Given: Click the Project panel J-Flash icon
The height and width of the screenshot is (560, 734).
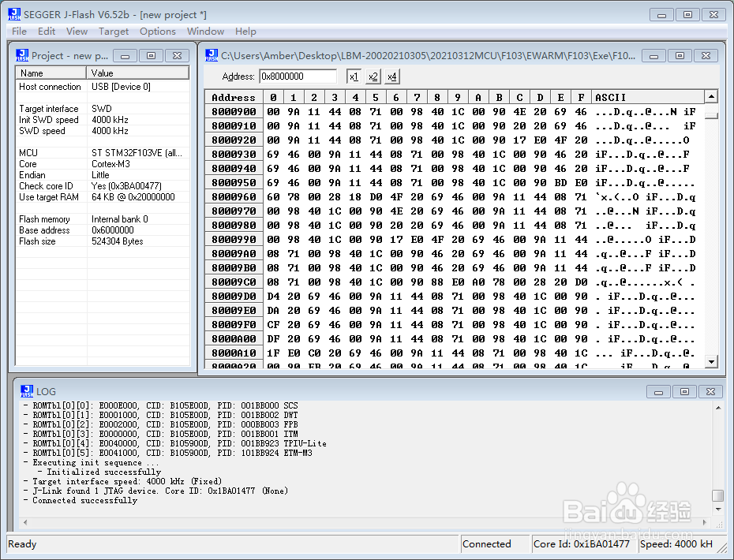Looking at the screenshot, I should point(22,55).
